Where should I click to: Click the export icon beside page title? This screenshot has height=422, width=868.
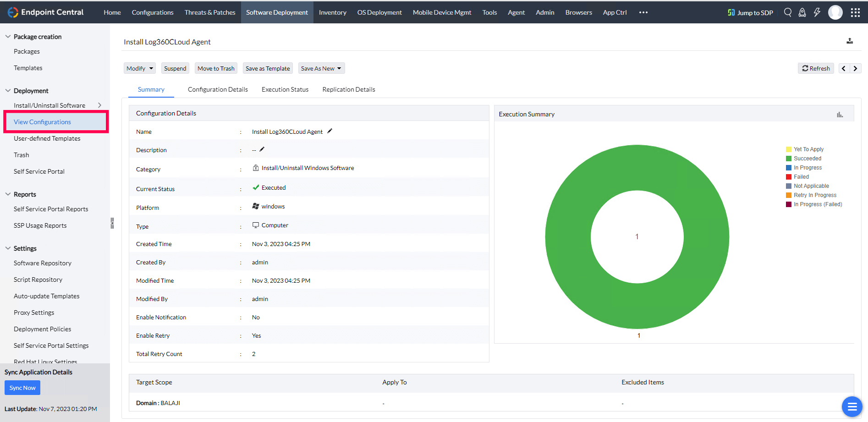(850, 41)
